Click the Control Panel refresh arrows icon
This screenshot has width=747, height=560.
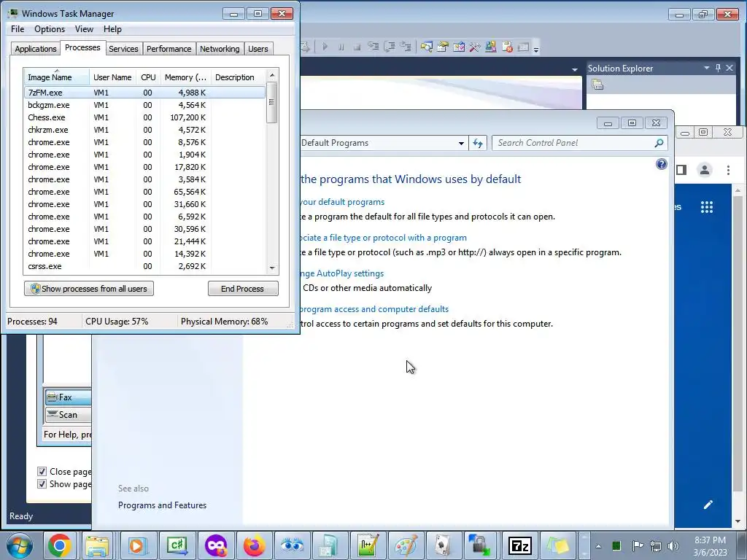[478, 143]
